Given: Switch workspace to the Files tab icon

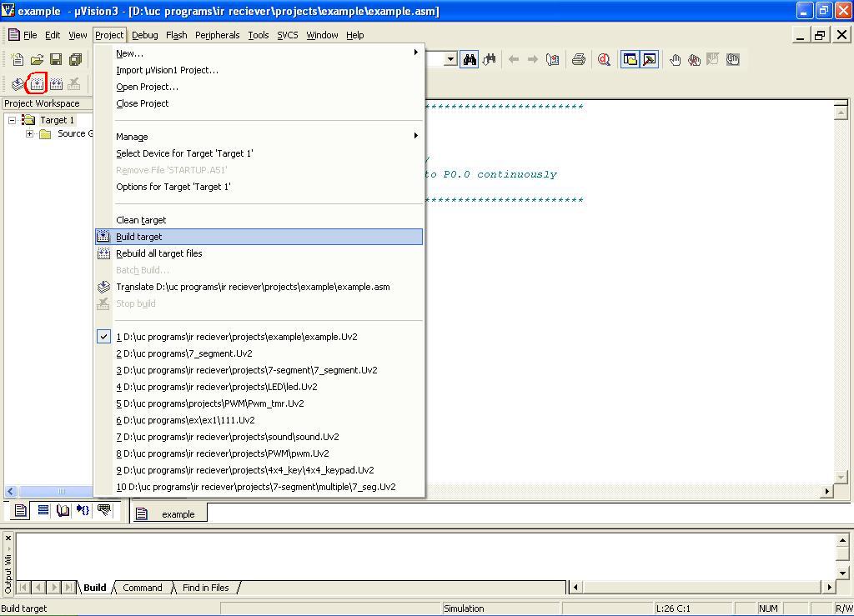Looking at the screenshot, I should [20, 510].
